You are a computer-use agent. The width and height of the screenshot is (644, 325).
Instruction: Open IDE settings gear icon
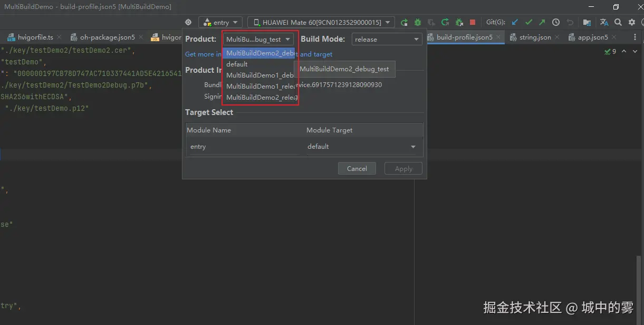coord(632,22)
